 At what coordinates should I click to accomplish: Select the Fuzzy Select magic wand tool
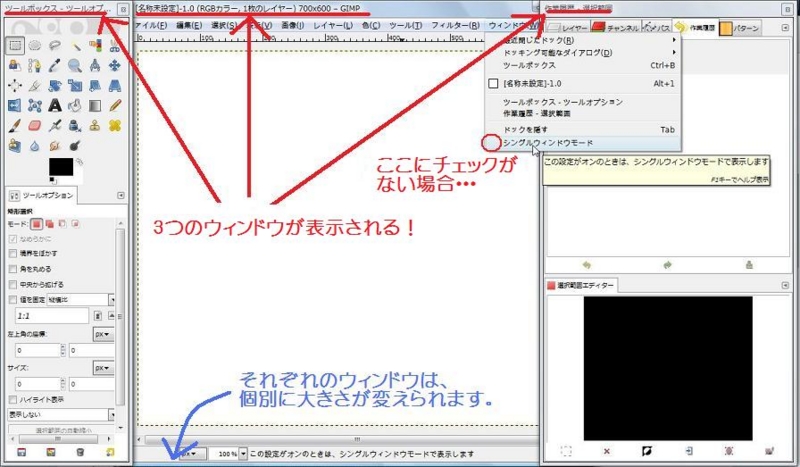coord(75,46)
